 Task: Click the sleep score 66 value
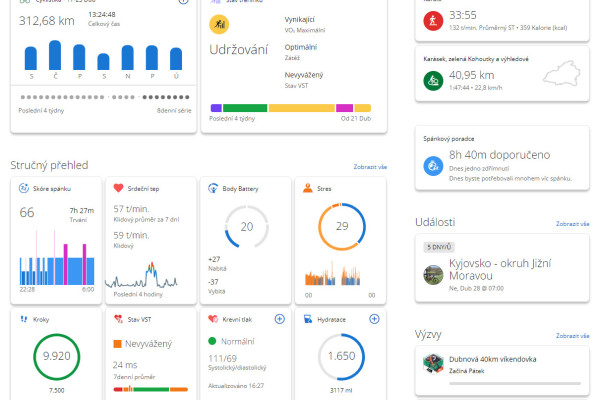click(27, 212)
